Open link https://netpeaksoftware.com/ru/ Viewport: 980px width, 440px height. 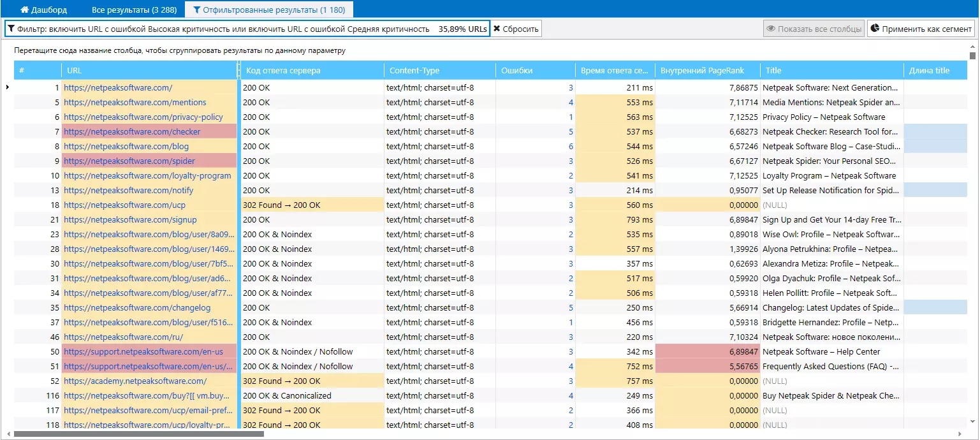pos(124,337)
